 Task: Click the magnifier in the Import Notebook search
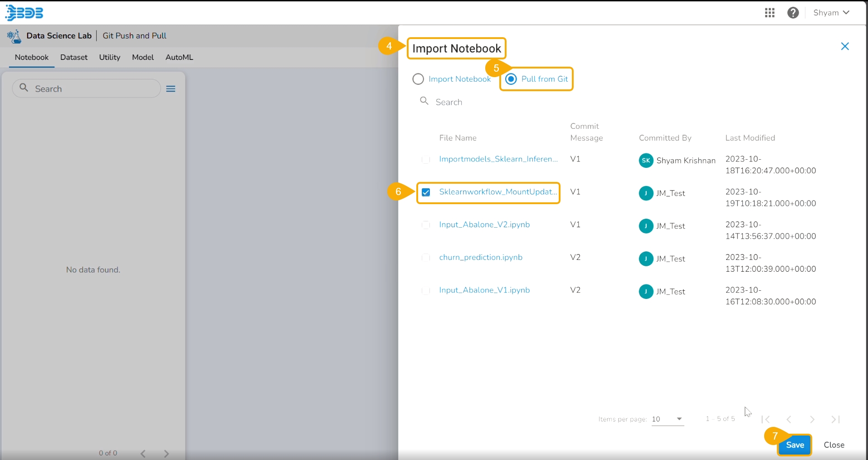pos(424,101)
